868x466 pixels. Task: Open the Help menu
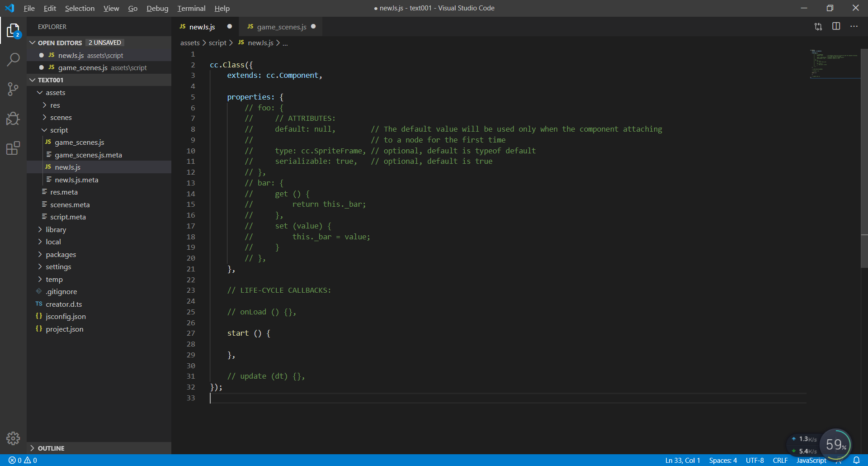point(222,8)
